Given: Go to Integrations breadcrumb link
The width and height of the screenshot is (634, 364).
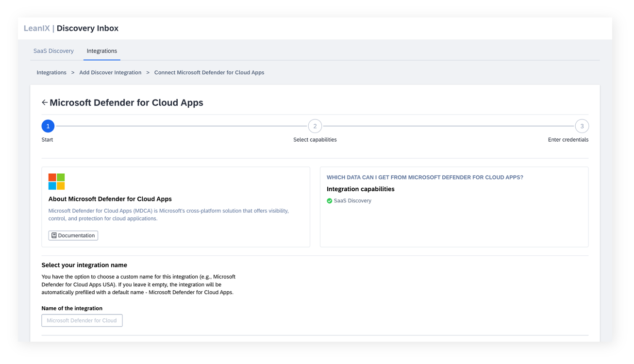Looking at the screenshot, I should pos(51,72).
